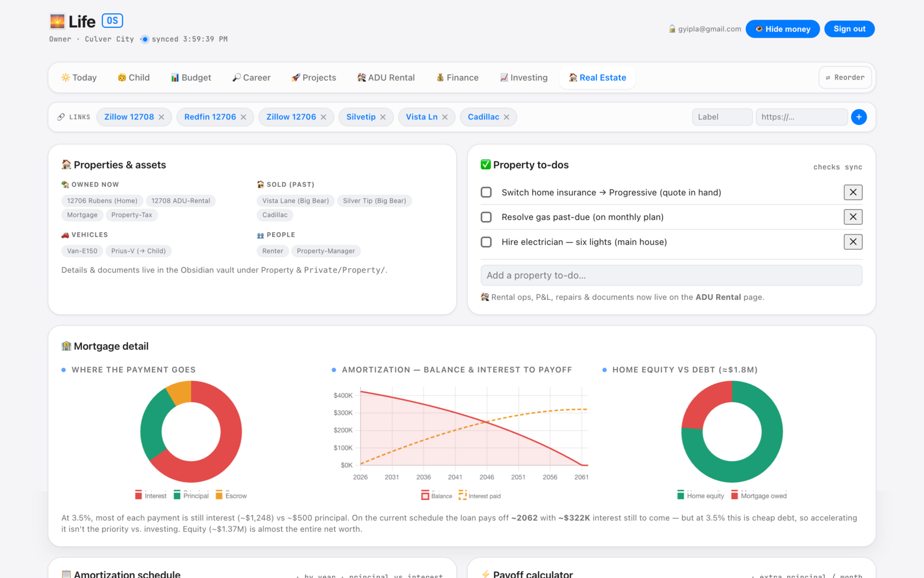Viewport: 924px width, 578px height.
Task: Toggle Mortgage owed legend item
Action: click(759, 496)
